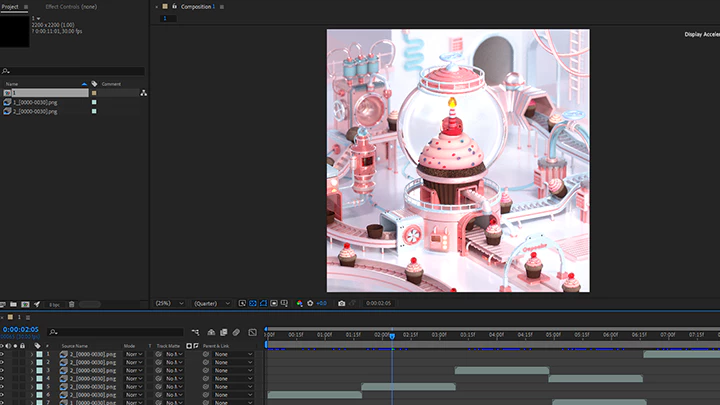
Task: Hide layer 4 with its eye icon
Action: [2, 378]
